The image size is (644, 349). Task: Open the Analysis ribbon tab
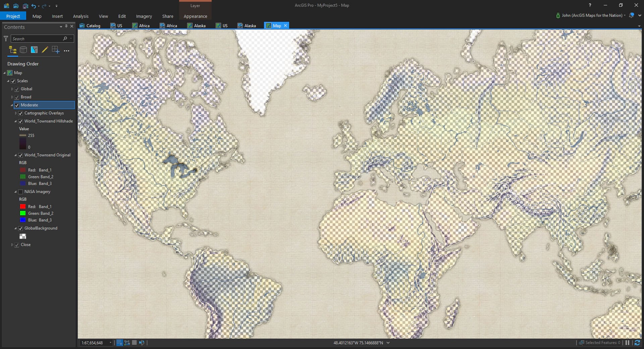81,16
